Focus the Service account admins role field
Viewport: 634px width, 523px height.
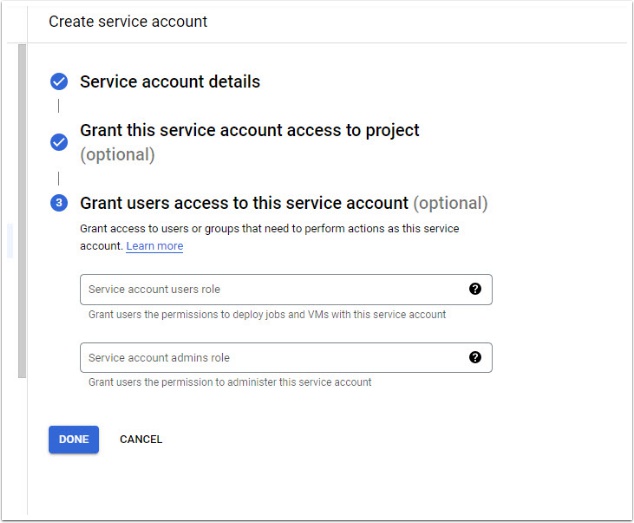click(x=270, y=357)
